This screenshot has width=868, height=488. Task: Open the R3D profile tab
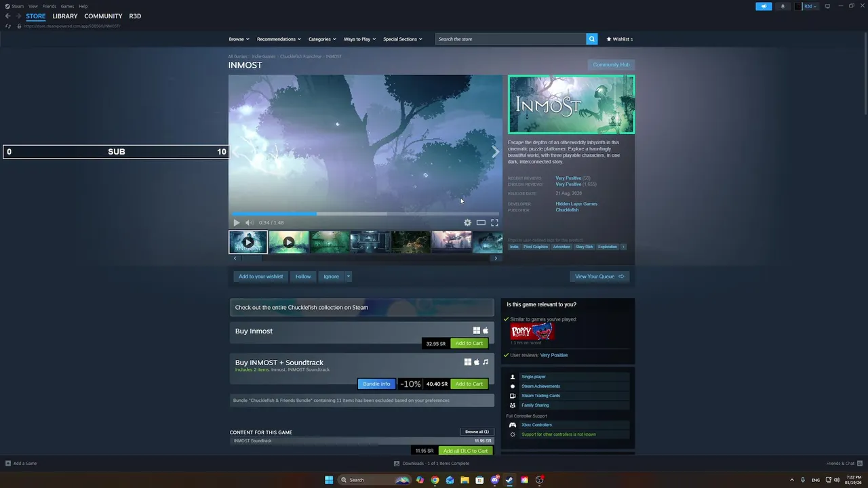pyautogui.click(x=135, y=16)
